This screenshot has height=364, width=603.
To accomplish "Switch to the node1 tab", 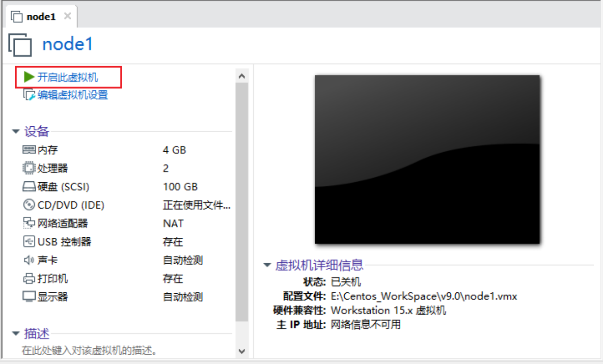I will tap(41, 17).
